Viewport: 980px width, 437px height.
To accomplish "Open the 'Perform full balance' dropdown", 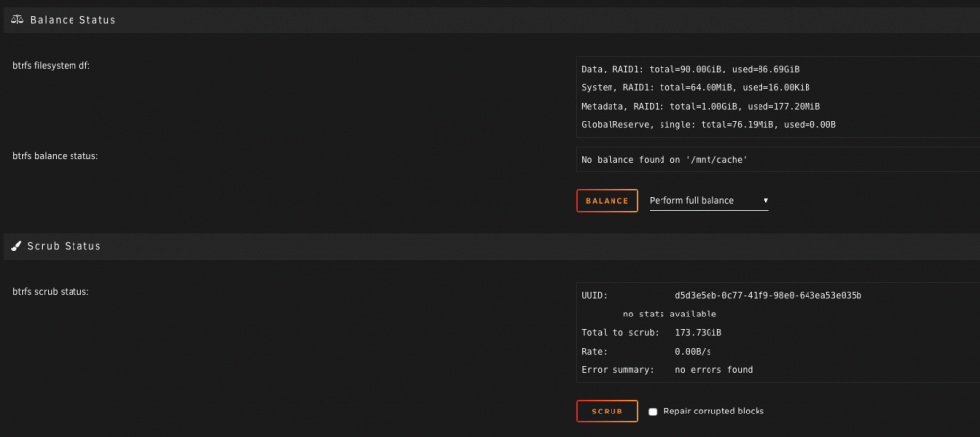I will (709, 201).
